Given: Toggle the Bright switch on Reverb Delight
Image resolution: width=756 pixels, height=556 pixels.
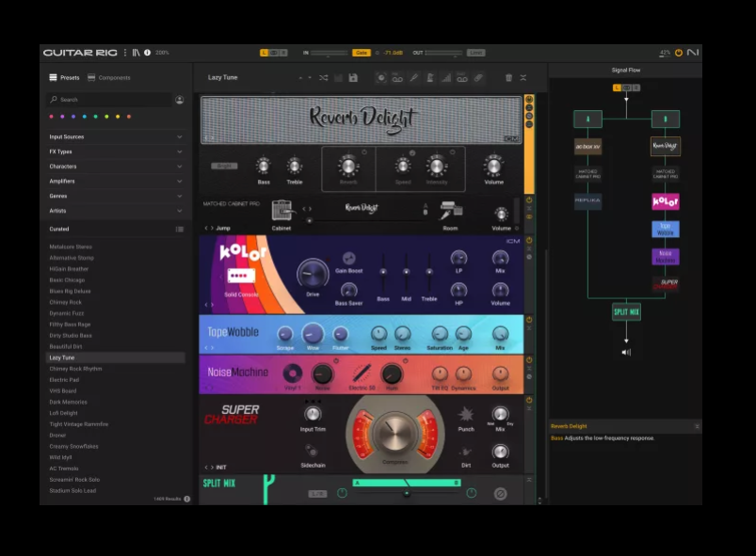Looking at the screenshot, I should click(x=224, y=167).
